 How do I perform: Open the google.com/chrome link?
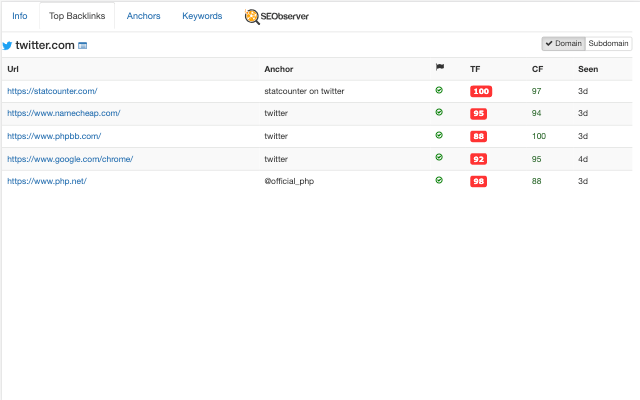coord(70,159)
